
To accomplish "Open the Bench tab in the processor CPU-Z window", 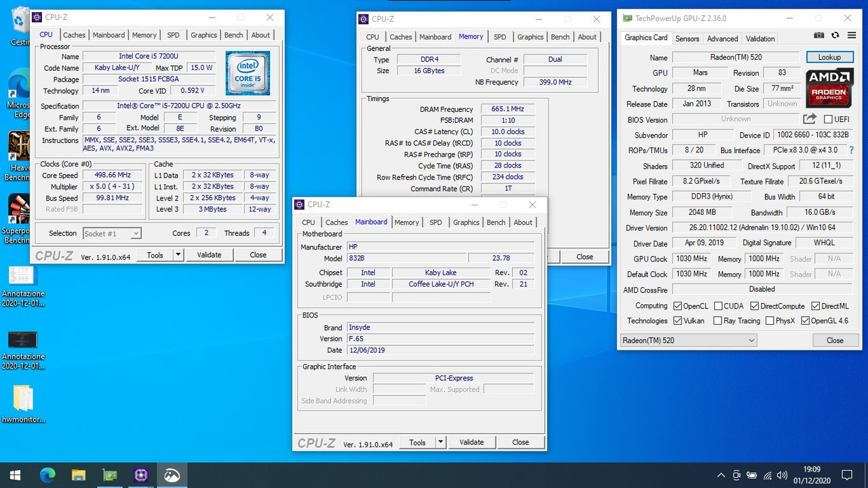I will (x=233, y=35).
